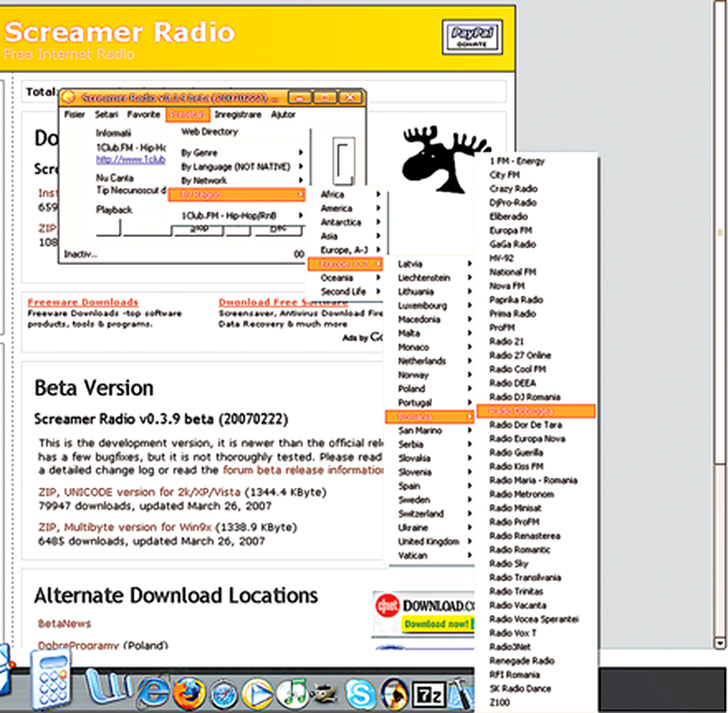Choose Web Directory menu entry
Image resolution: width=728 pixels, height=713 pixels.
(x=237, y=132)
